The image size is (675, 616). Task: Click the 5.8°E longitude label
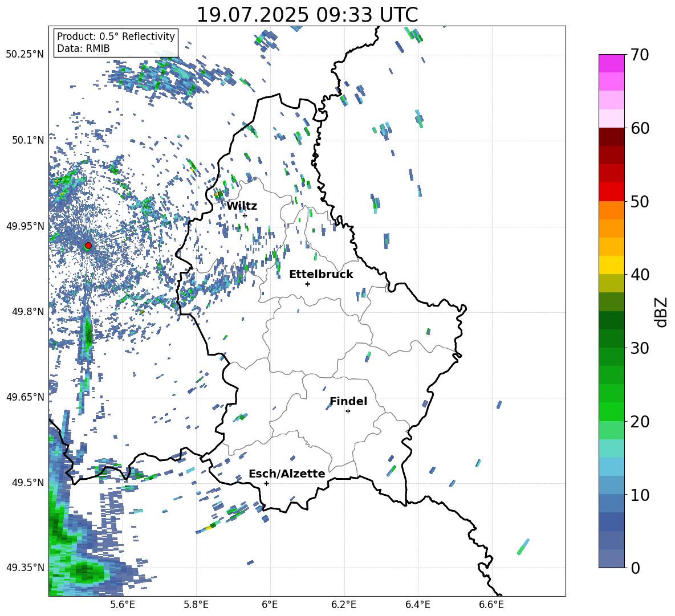[196, 605]
